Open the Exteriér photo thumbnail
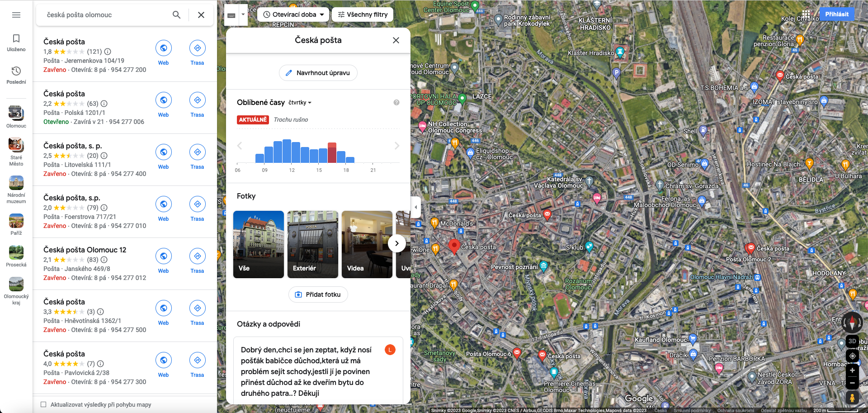The image size is (868, 413). tap(313, 244)
